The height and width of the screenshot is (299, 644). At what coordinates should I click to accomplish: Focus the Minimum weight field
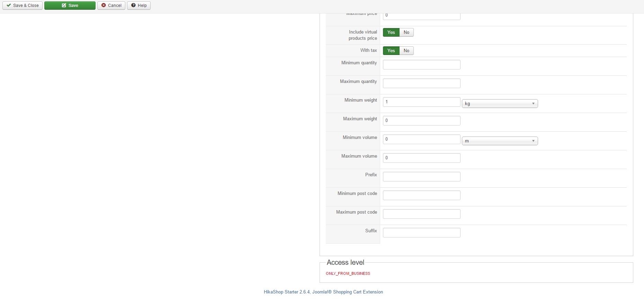click(x=421, y=102)
